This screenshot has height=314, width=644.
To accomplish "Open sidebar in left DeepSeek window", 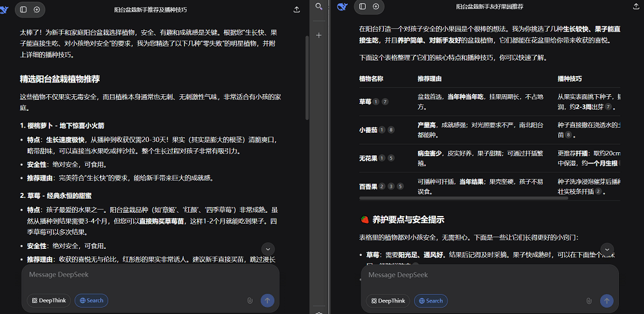I will [23, 10].
